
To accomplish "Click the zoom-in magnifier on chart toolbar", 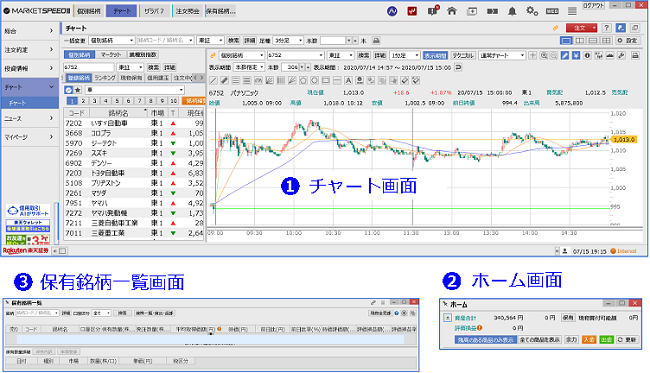I will click(544, 56).
